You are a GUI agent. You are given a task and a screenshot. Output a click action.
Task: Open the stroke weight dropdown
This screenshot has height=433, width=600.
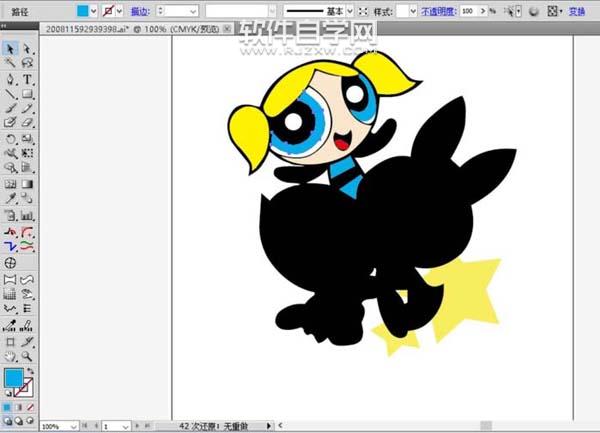pos(193,12)
